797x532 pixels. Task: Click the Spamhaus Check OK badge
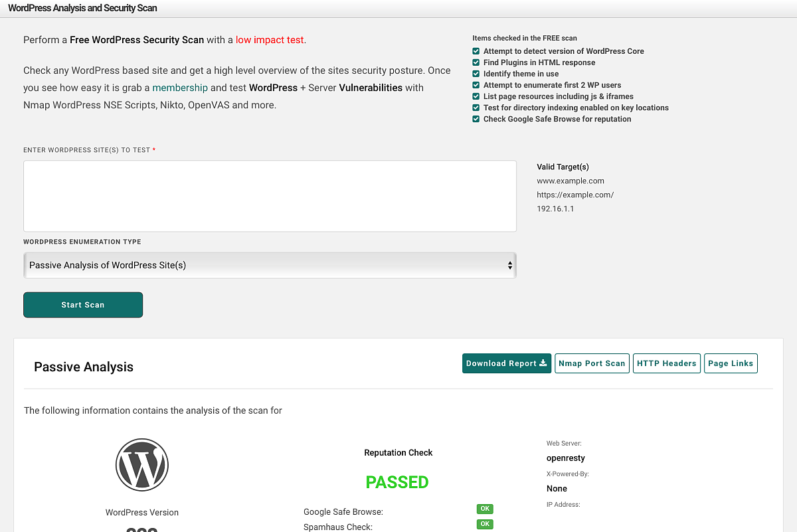coord(485,524)
